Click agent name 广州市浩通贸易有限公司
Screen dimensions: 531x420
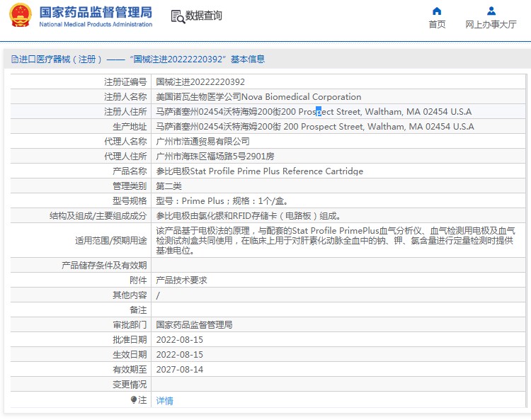pos(202,142)
